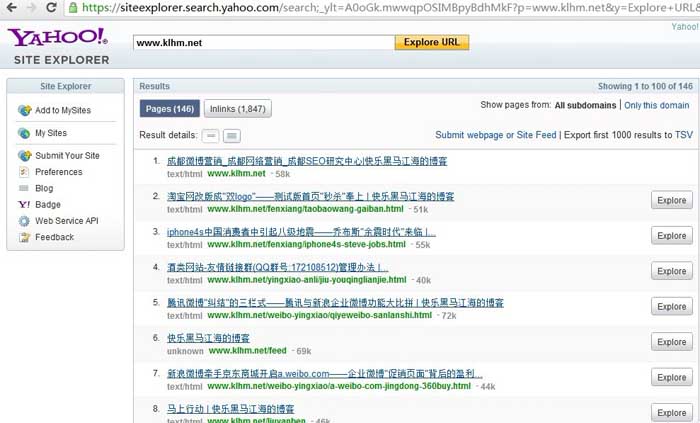The width and height of the screenshot is (700, 423).
Task: Click the Web Service API gear icon
Action: [x=24, y=221]
